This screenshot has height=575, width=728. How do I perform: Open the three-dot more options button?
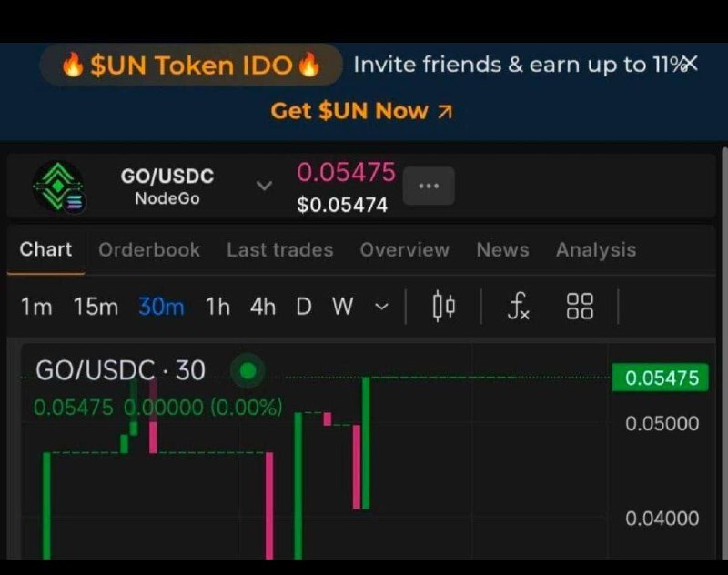pyautogui.click(x=429, y=186)
